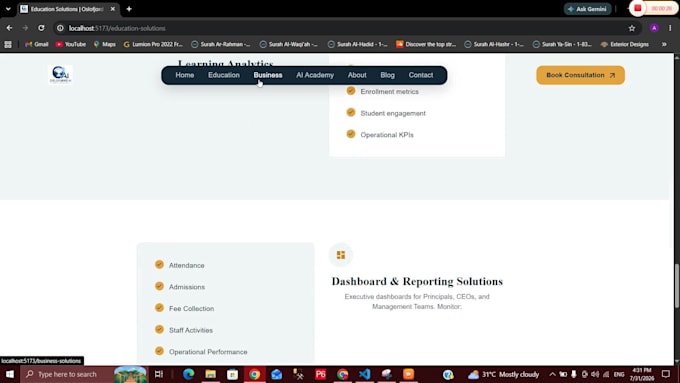Image resolution: width=680 pixels, height=383 pixels.
Task: Go back with the browser back arrow
Action: point(9,28)
